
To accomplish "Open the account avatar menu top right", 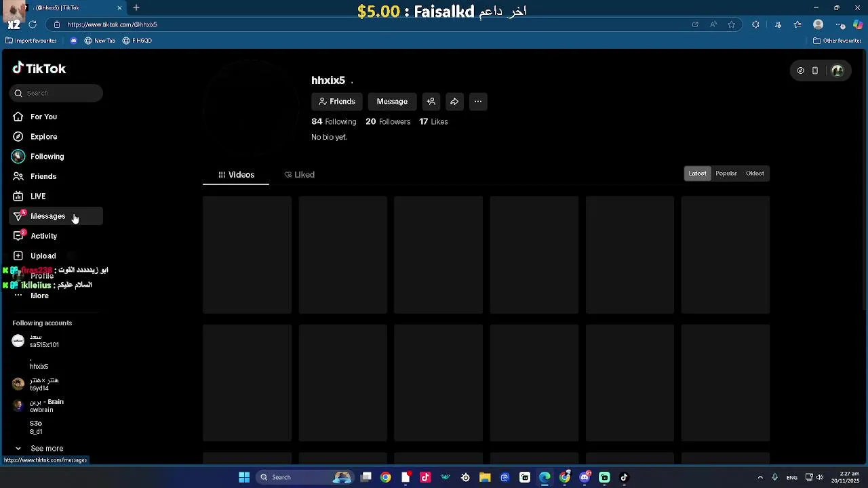I will (837, 70).
